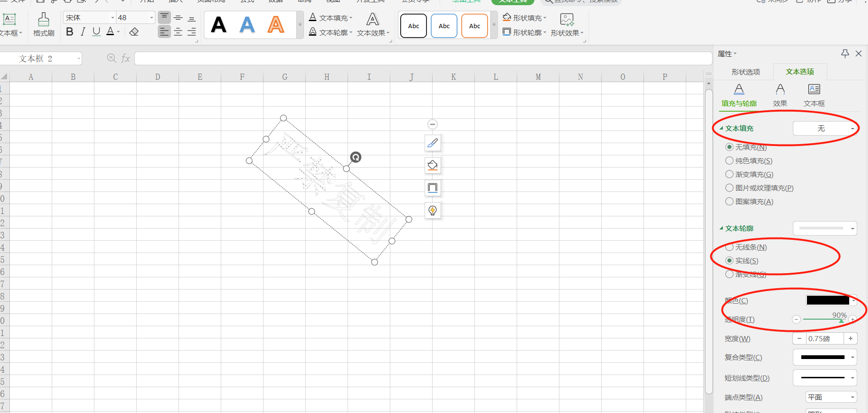The image size is (868, 413).
Task: Choose the black-bordered Abc shape style
Action: click(414, 26)
